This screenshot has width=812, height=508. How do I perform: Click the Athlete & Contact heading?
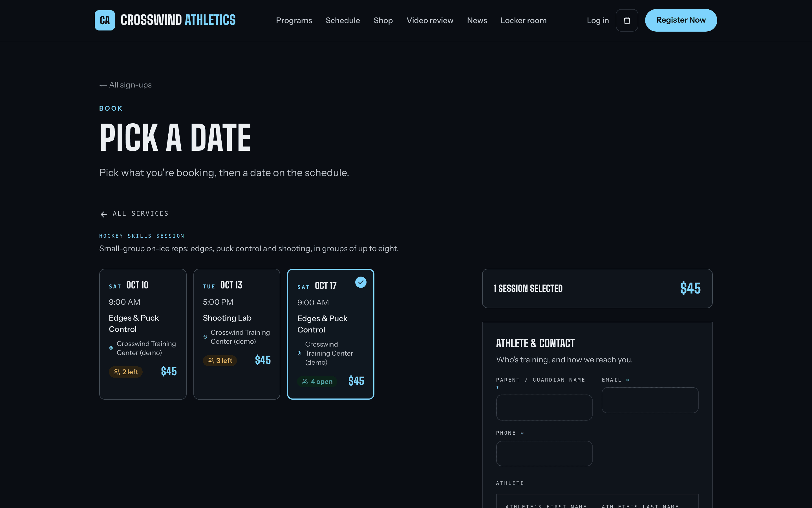point(535,343)
